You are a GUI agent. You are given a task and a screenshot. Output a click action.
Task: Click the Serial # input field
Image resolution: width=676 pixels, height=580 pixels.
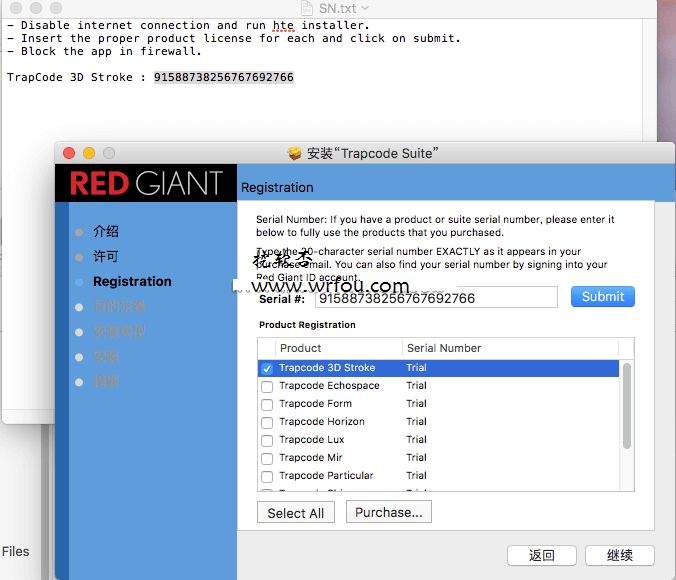pyautogui.click(x=436, y=298)
